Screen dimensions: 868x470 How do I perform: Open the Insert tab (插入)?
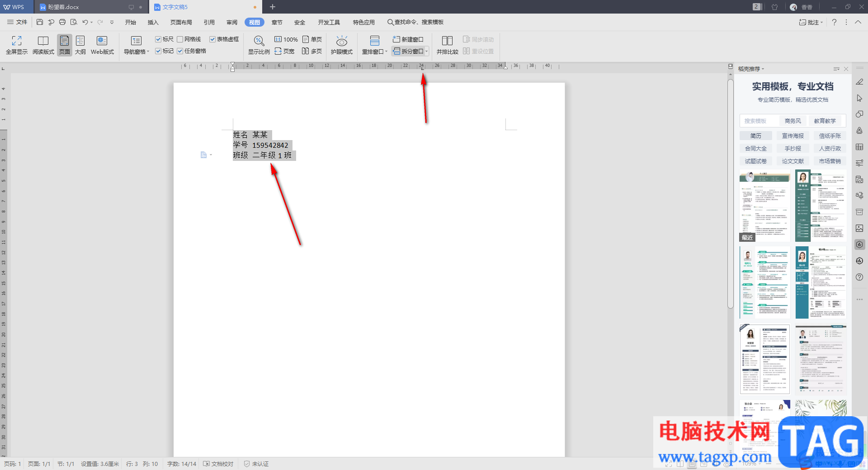click(153, 22)
